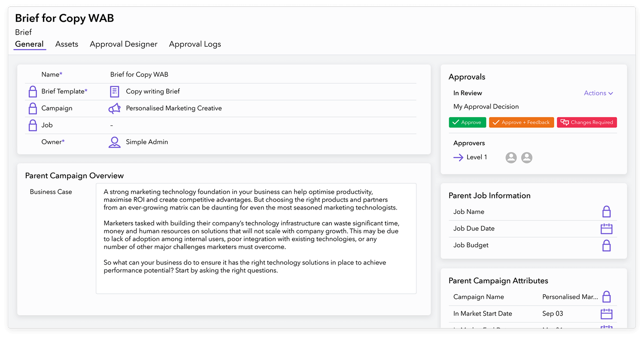The image size is (644, 338).
Task: Open the Assets tab
Action: pos(67,44)
